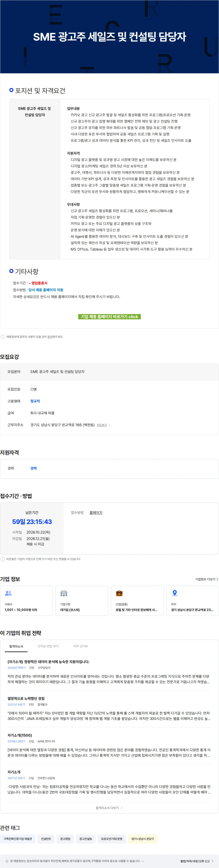The height and width of the screenshot is (868, 219).
Task: Click 2019년 상반기 period label
Action: point(16,741)
